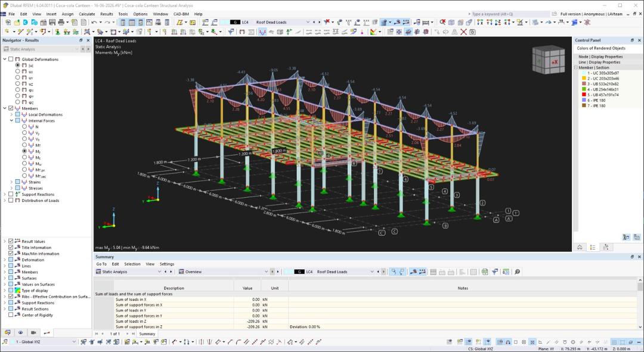Uncheck the Members results checkbox
Image resolution: width=644 pixels, height=352 pixels.
tap(11, 108)
